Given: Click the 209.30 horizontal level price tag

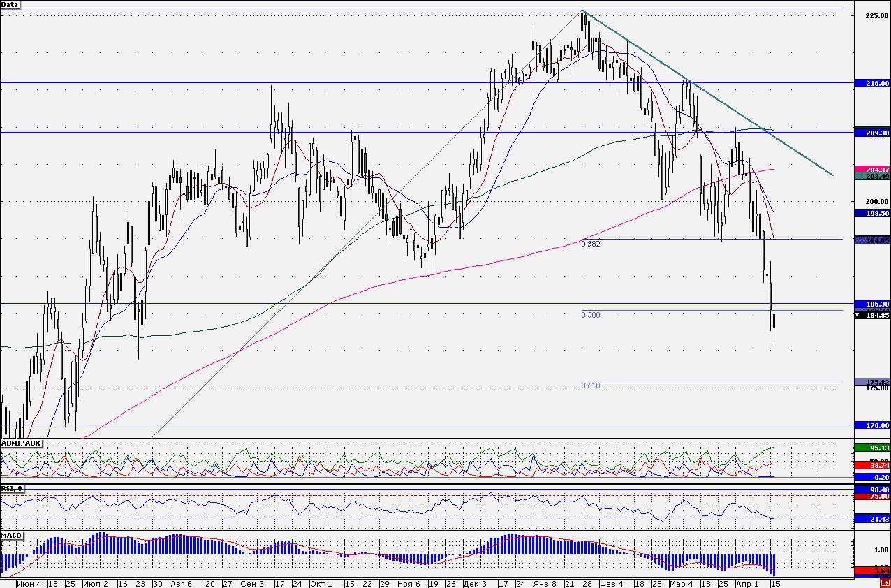Looking at the screenshot, I should point(872,133).
